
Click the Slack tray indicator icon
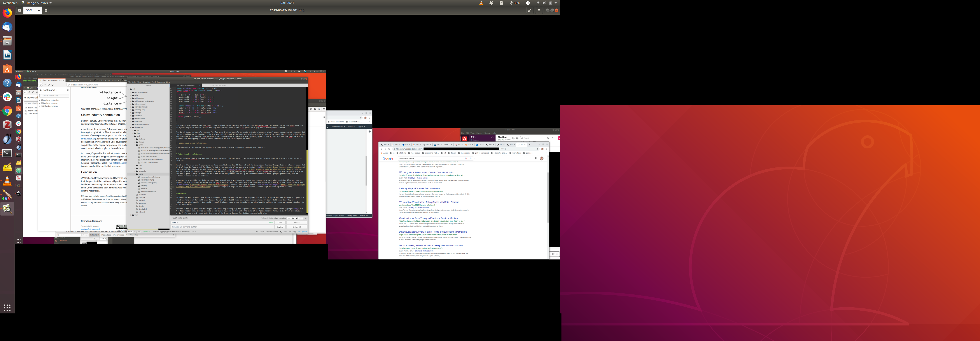528,3
